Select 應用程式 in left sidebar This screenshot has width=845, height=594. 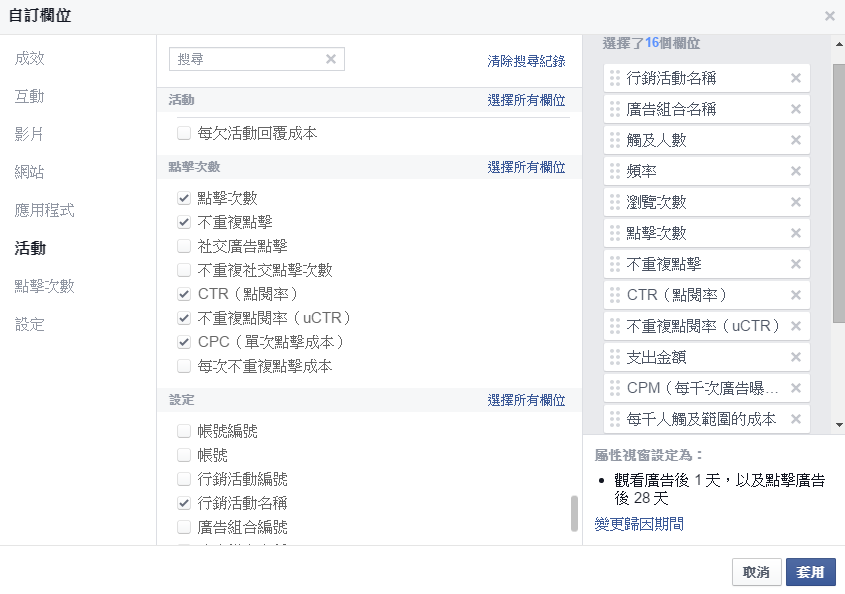click(x=44, y=210)
